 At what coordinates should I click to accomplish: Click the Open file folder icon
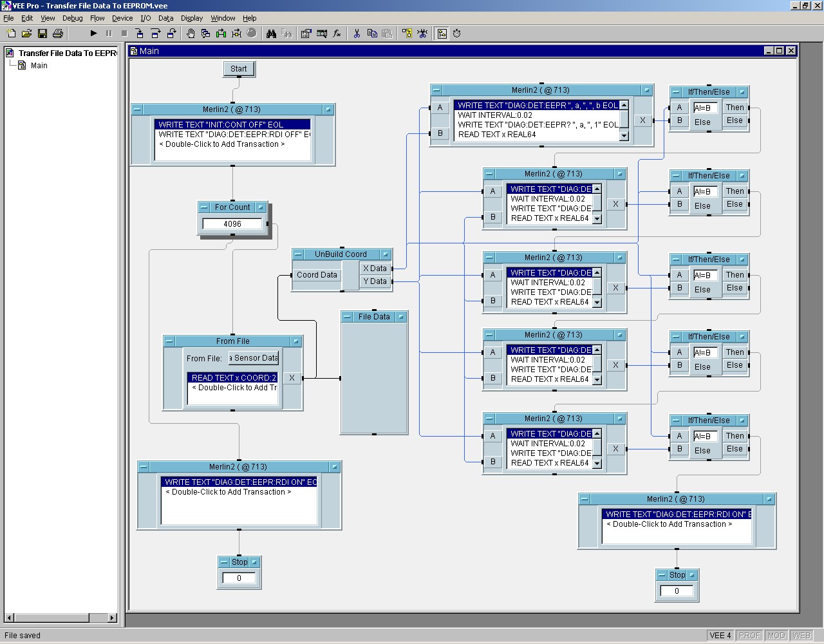27,33
